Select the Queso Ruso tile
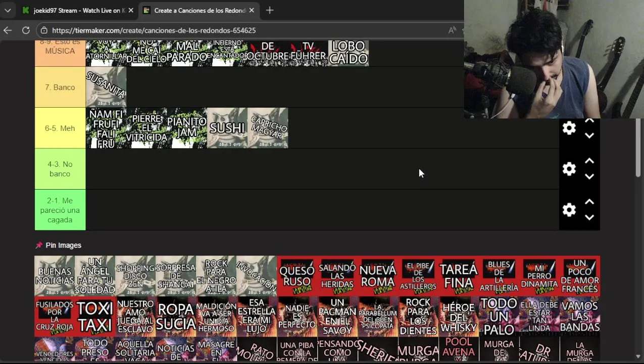The width and height of the screenshot is (644, 364). 297,276
